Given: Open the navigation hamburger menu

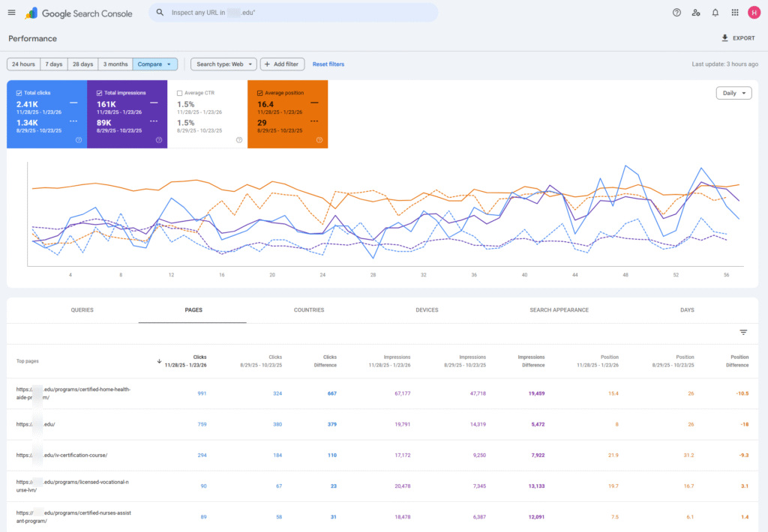Looking at the screenshot, I should click(x=11, y=12).
